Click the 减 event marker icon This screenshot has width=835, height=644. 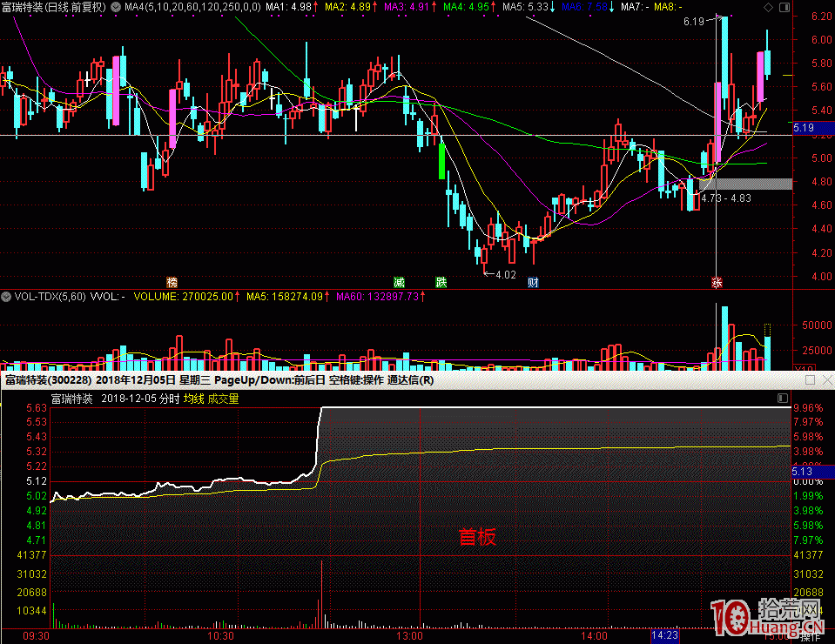pyautogui.click(x=399, y=282)
